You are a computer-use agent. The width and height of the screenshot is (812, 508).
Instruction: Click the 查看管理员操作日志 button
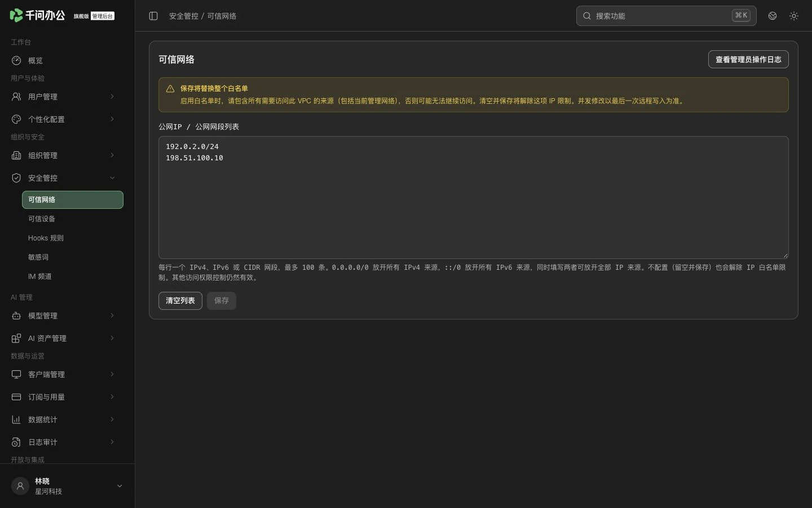(x=748, y=59)
